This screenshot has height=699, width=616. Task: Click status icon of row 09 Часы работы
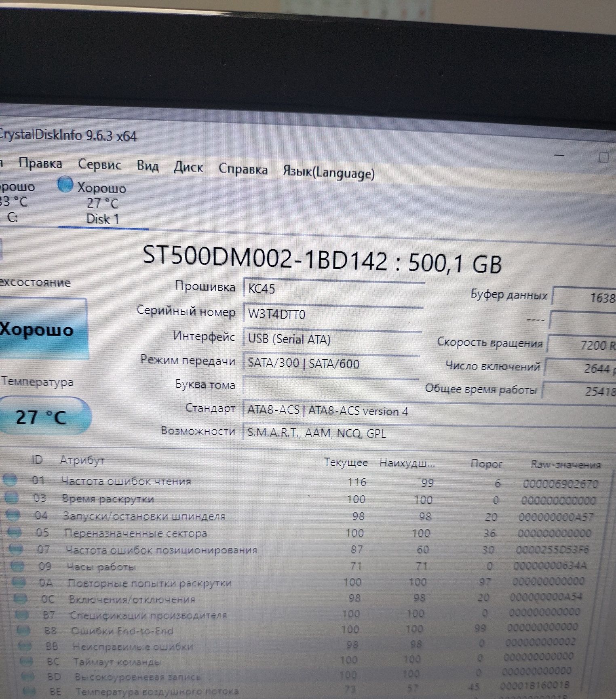click(x=18, y=566)
